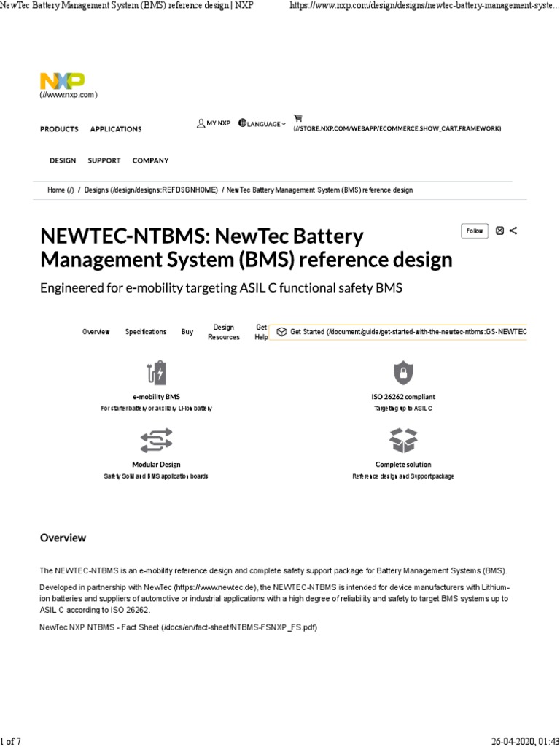Click the NXP logo
Viewport: 560px width, 747px height.
(63, 81)
